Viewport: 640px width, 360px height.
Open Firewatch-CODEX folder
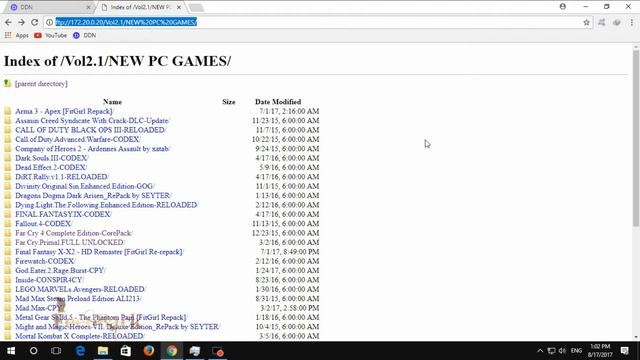(45, 261)
